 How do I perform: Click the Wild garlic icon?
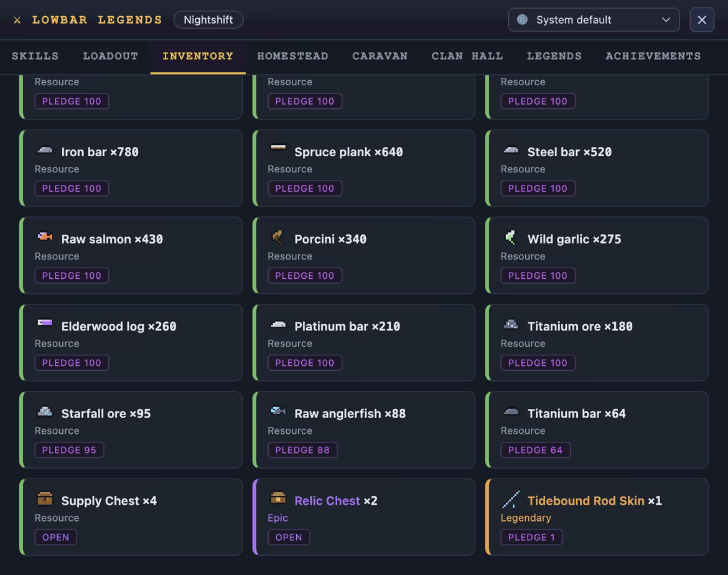511,237
